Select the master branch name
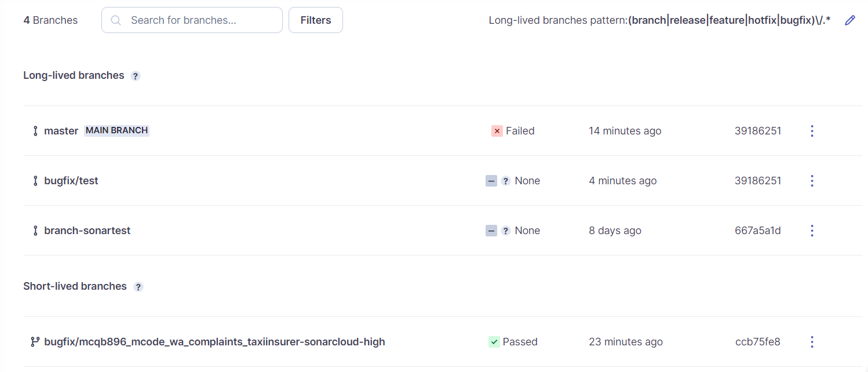 point(61,131)
